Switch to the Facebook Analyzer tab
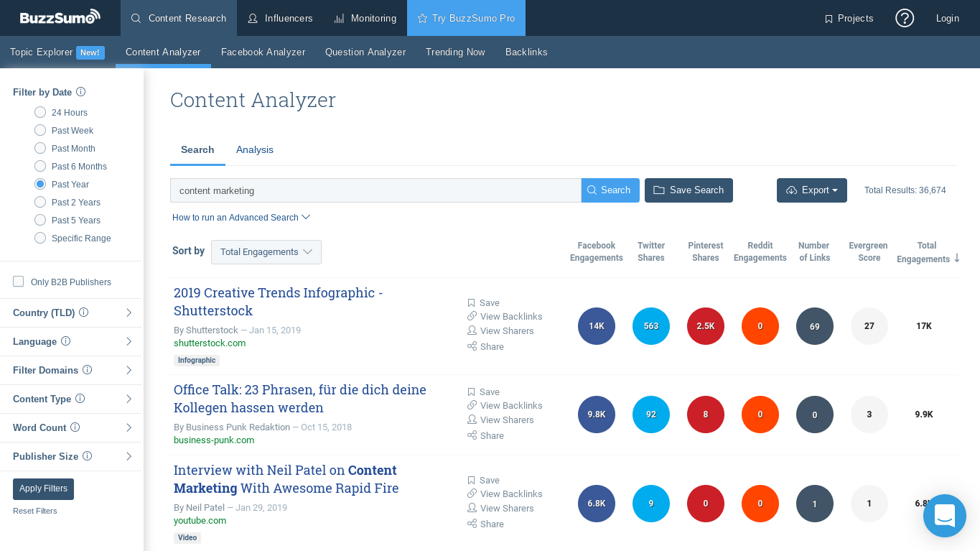Image resolution: width=980 pixels, height=551 pixels. (x=263, y=52)
